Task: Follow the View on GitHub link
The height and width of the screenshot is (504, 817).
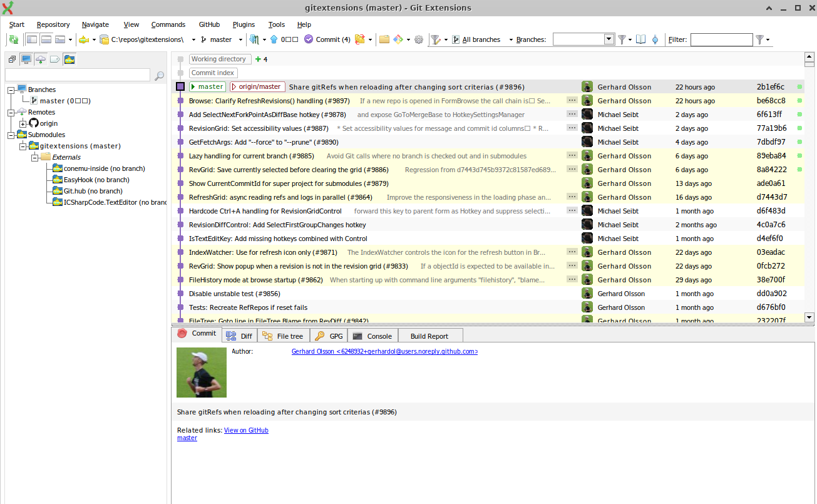Action: (246, 430)
